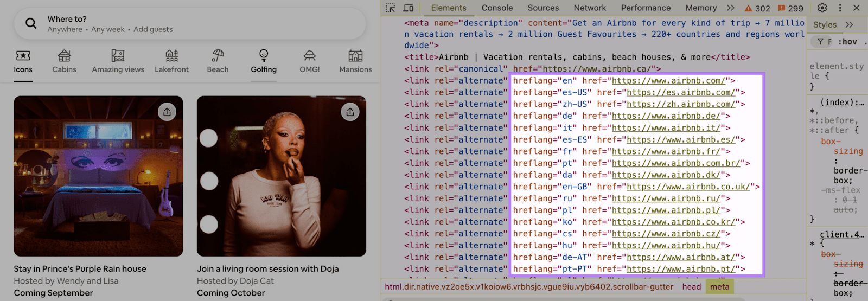Click the html.dir.native breadcrumb item

pyautogui.click(x=529, y=287)
